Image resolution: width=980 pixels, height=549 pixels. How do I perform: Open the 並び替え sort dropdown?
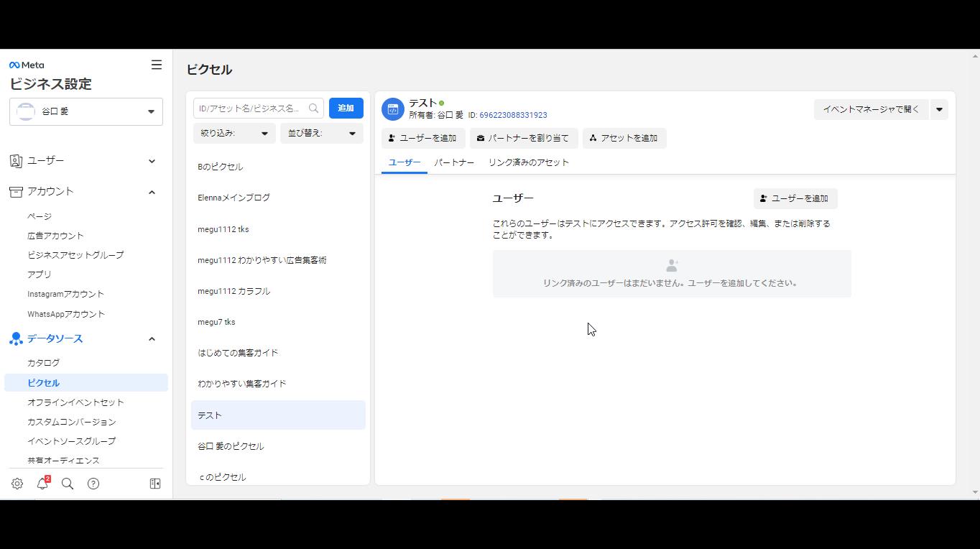click(x=322, y=133)
